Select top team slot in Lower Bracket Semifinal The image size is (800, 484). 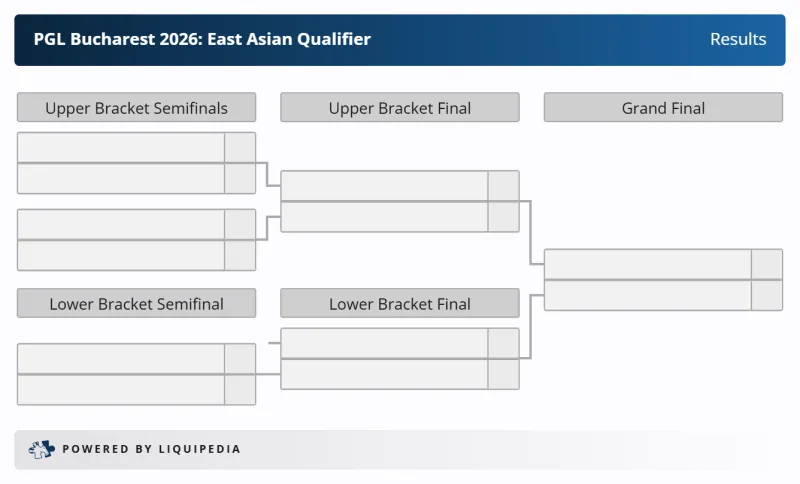coord(121,359)
